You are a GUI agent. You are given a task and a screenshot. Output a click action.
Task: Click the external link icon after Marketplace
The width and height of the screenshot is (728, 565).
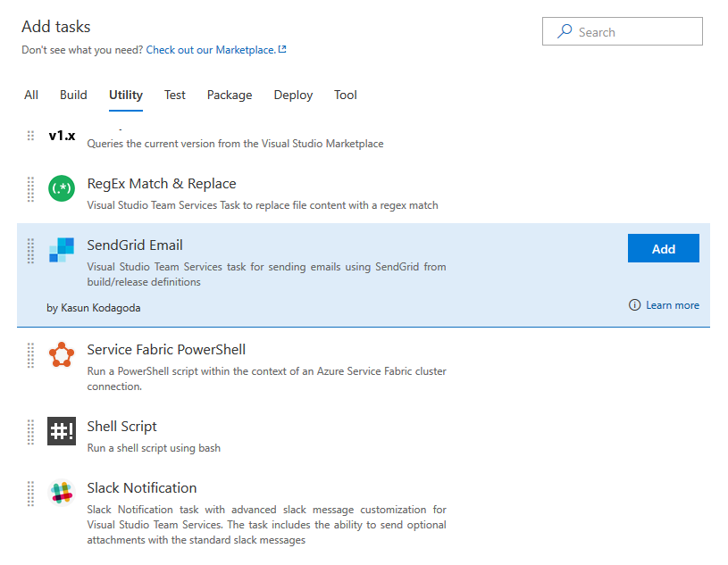click(x=282, y=49)
